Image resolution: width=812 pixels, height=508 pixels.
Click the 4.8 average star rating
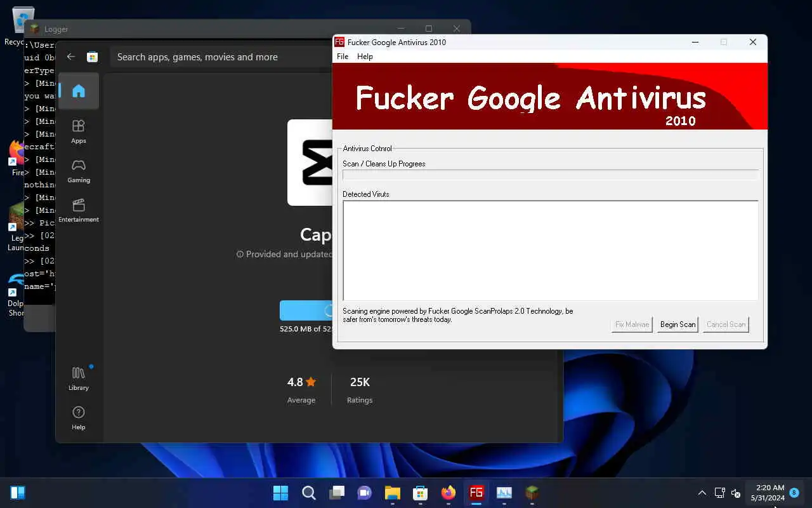click(301, 382)
